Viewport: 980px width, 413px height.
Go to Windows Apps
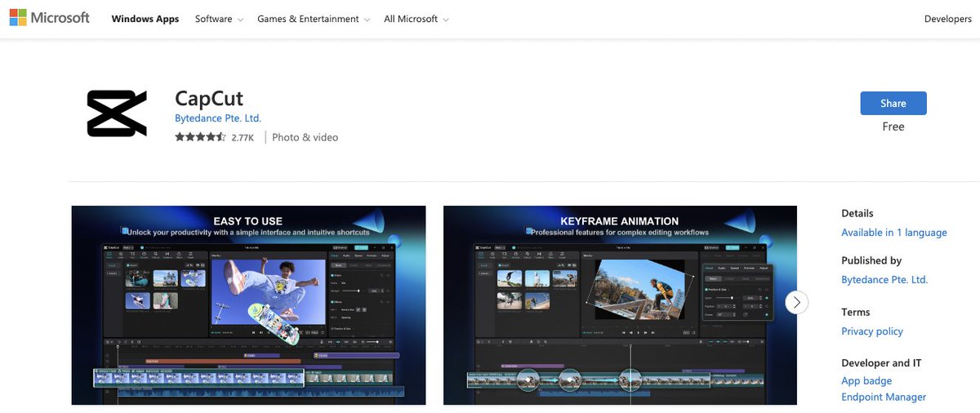pyautogui.click(x=145, y=19)
